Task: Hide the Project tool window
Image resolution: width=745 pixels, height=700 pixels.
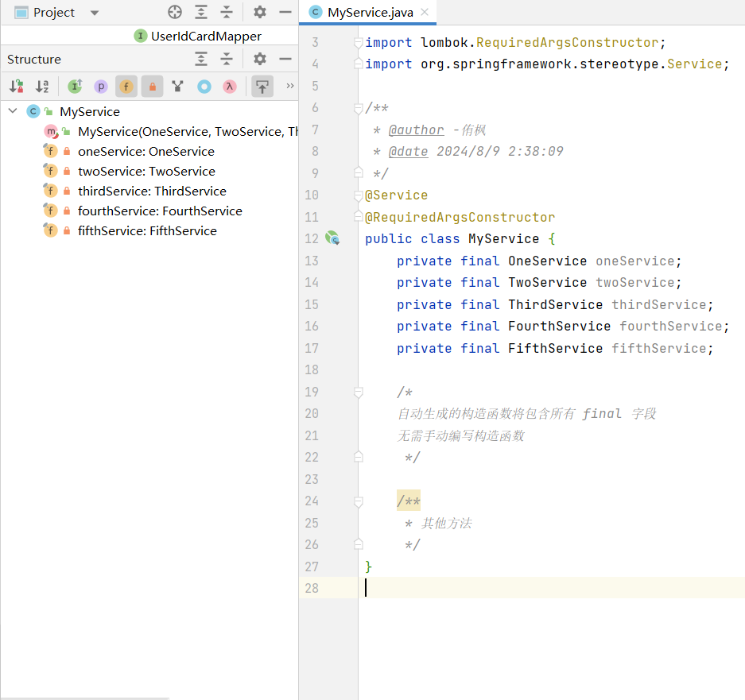Action: 285,12
